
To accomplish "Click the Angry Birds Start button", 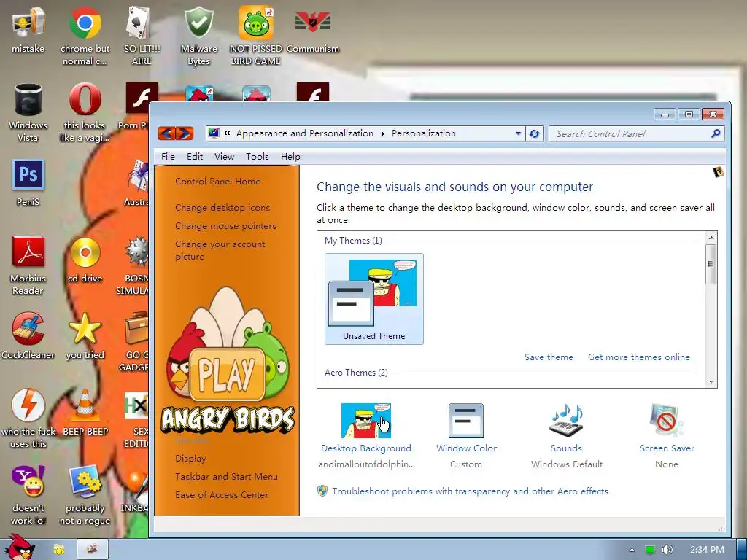I will tap(19, 548).
